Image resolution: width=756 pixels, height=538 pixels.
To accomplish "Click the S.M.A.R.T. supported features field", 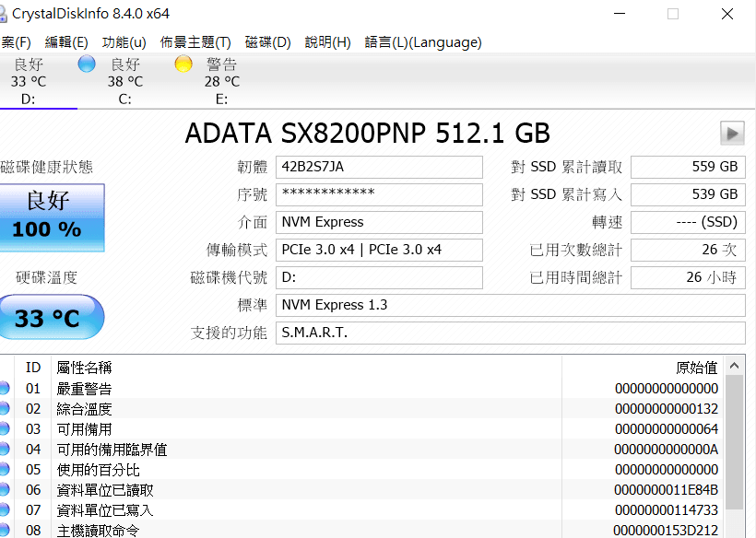I will 511,333.
